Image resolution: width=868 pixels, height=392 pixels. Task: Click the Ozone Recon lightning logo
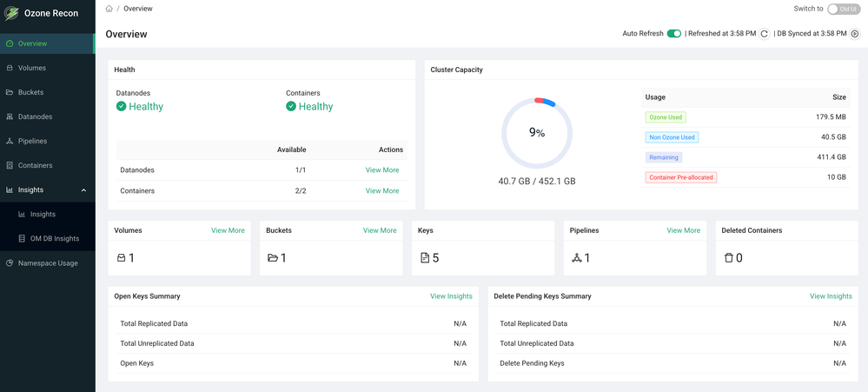[11, 13]
